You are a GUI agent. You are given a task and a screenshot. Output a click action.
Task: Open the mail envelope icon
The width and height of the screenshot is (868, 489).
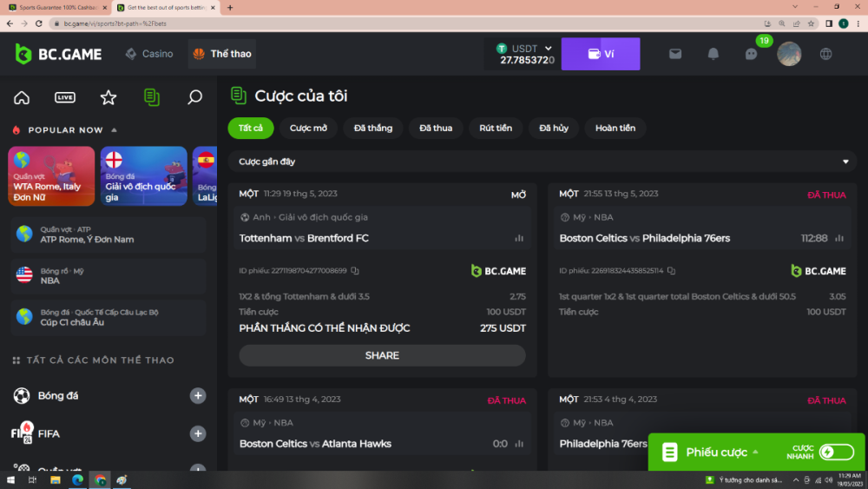click(x=675, y=54)
